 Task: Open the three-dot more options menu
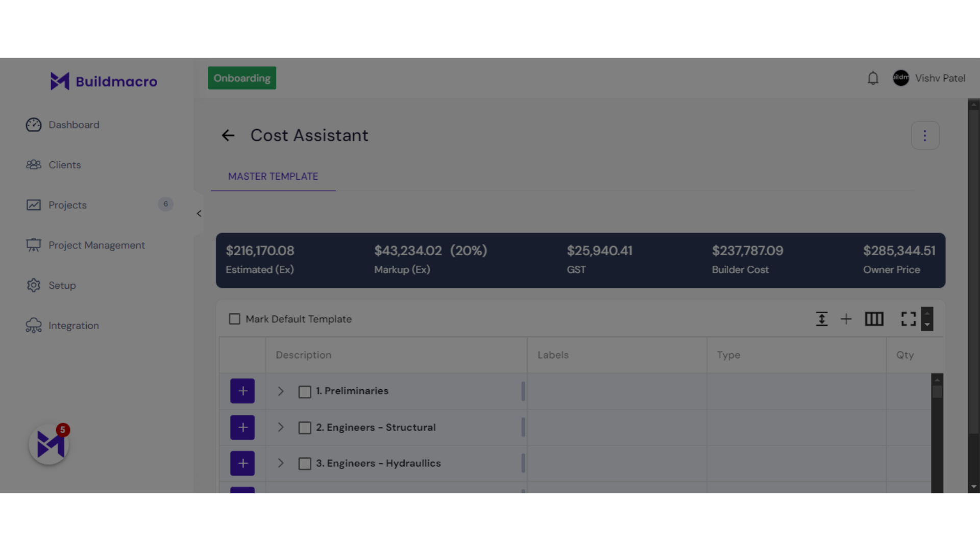tap(925, 135)
